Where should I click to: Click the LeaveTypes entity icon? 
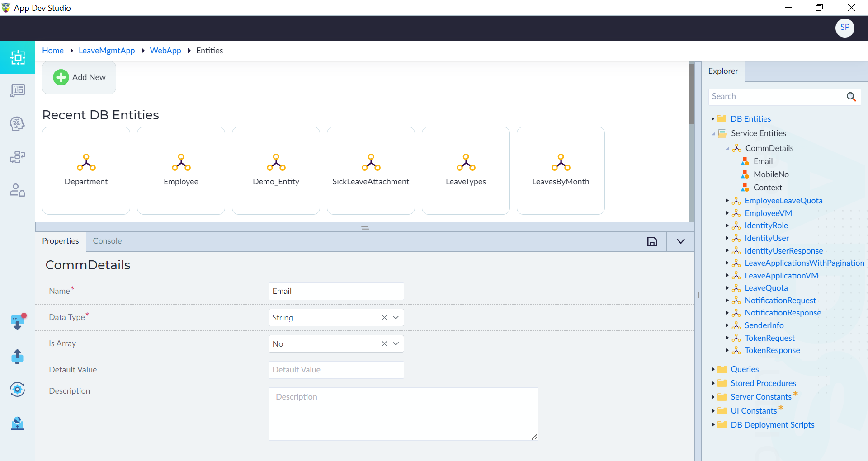click(x=466, y=162)
